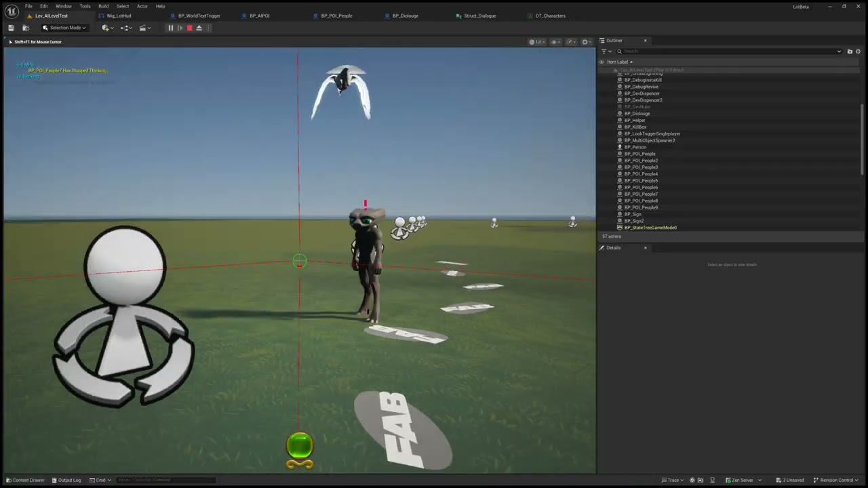This screenshot has width=868, height=488.
Task: Open the Revision Control menu
Action: click(x=837, y=480)
